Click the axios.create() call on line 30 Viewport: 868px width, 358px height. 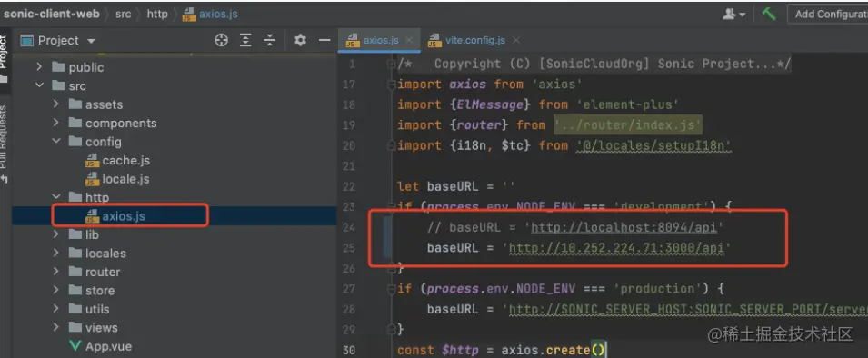click(x=554, y=350)
